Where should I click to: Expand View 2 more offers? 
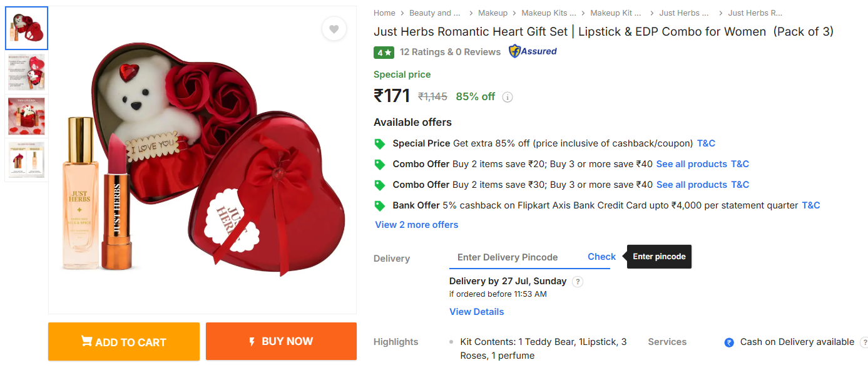[x=416, y=225]
